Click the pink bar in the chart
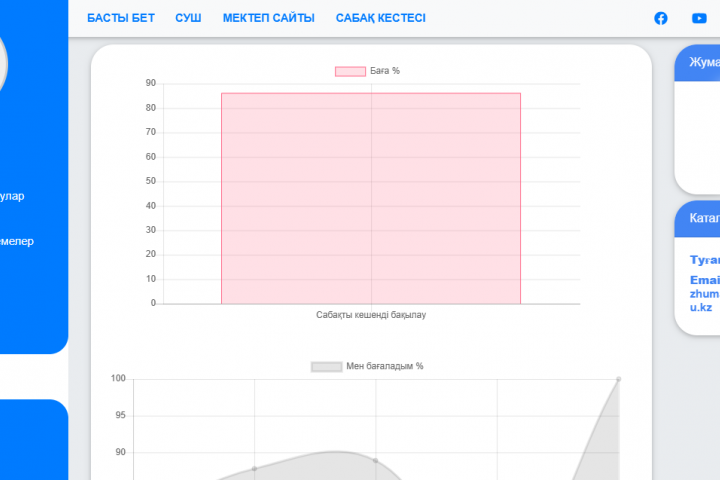This screenshot has height=480, width=720. point(371,198)
